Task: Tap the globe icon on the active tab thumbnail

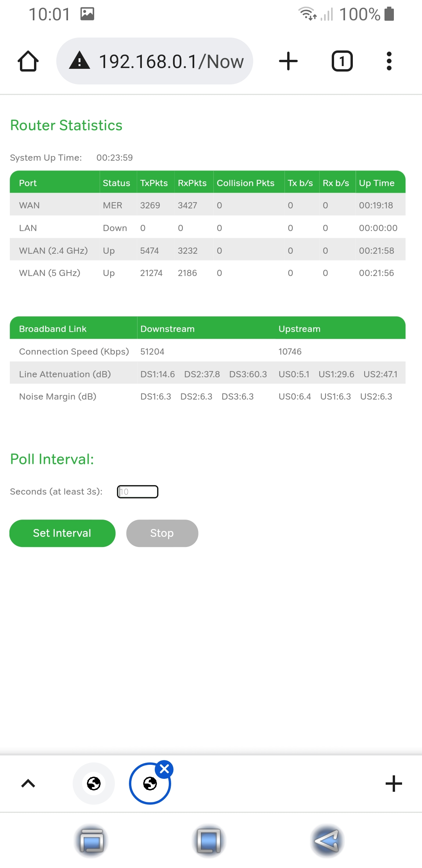Action: pos(150,784)
